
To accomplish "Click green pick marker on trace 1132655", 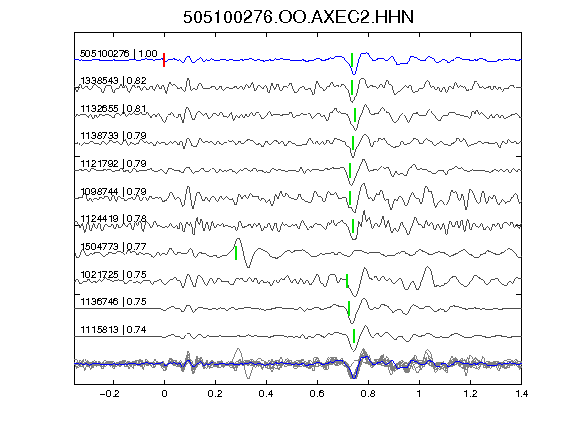I will click(x=355, y=115).
